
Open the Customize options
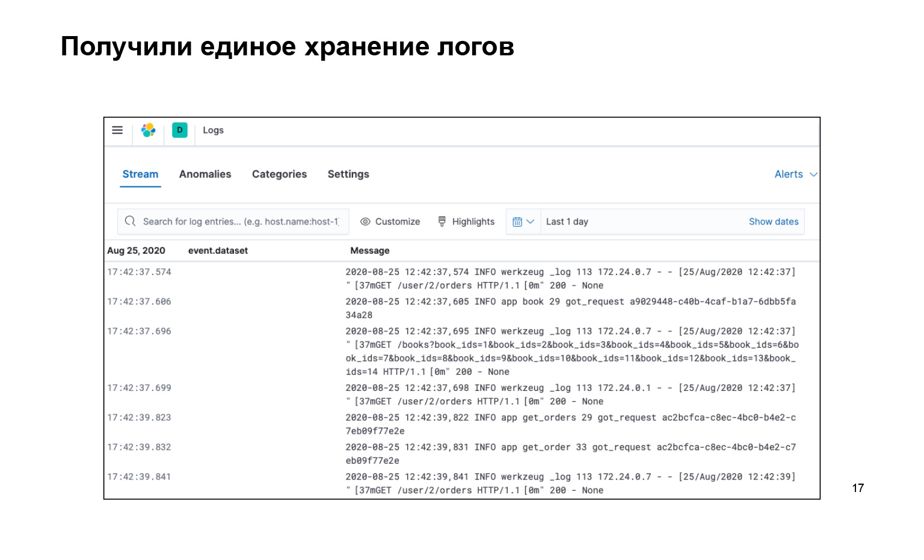pyautogui.click(x=397, y=221)
